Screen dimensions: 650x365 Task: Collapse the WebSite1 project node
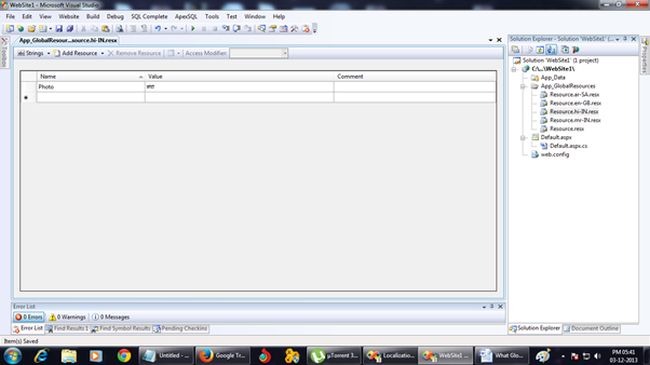point(514,69)
